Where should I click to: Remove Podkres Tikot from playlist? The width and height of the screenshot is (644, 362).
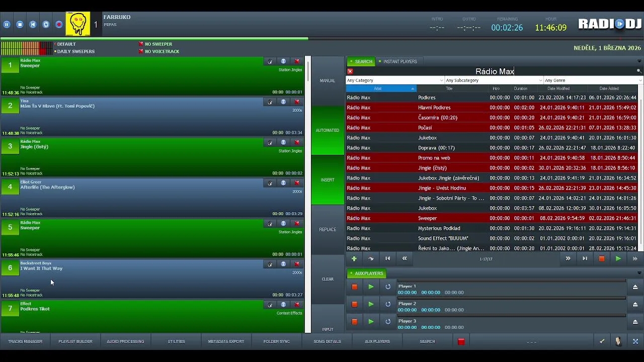click(x=297, y=305)
